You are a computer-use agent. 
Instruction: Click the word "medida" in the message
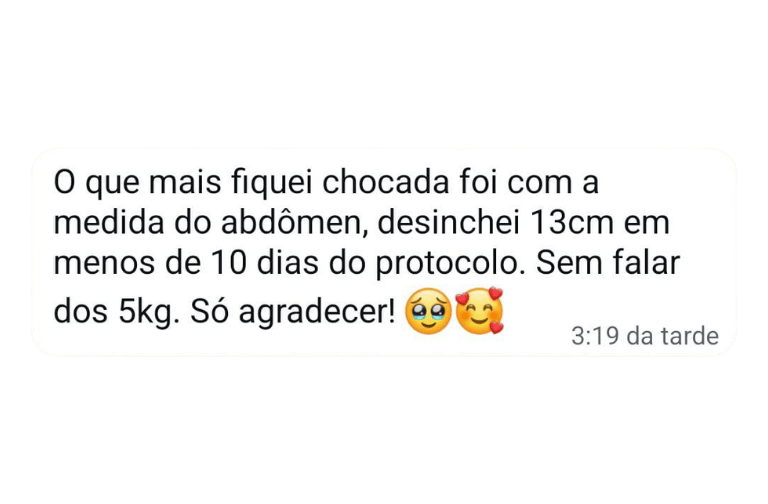point(109,223)
